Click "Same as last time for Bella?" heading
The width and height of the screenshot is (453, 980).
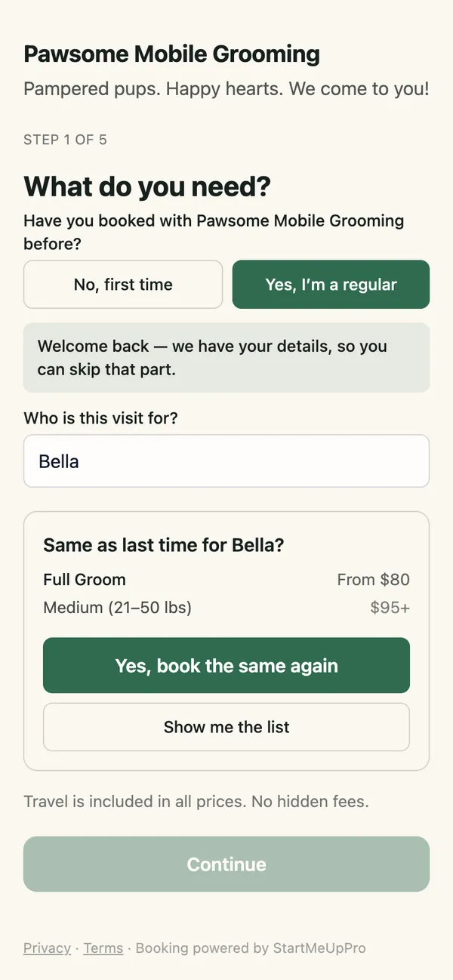point(164,545)
